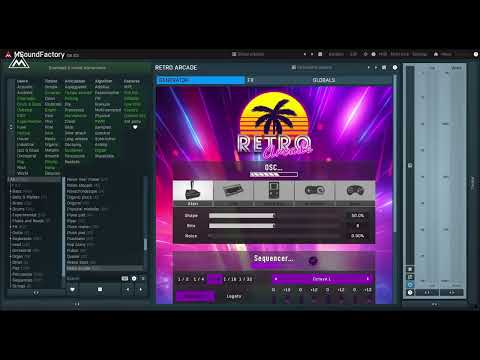Toggle the Sequencer enable checkmark
Screen dimensions: 480x360
pos(313,260)
